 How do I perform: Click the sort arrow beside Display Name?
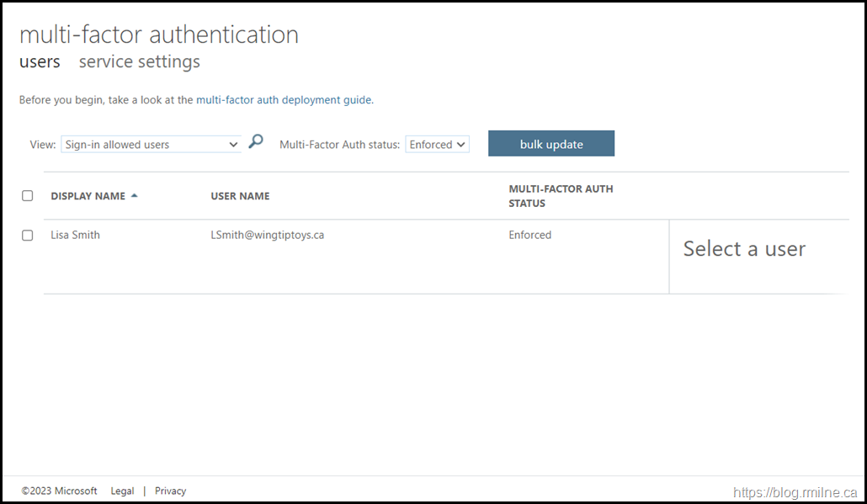point(135,196)
